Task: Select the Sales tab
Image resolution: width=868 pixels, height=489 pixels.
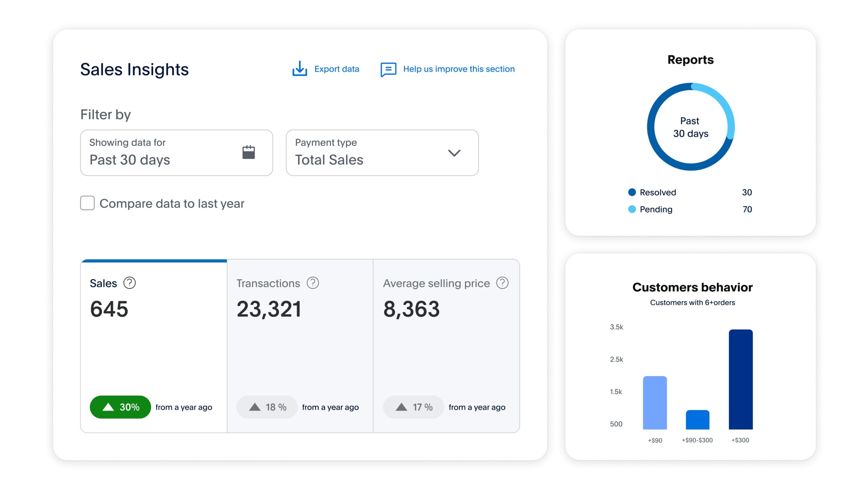Action: [154, 346]
